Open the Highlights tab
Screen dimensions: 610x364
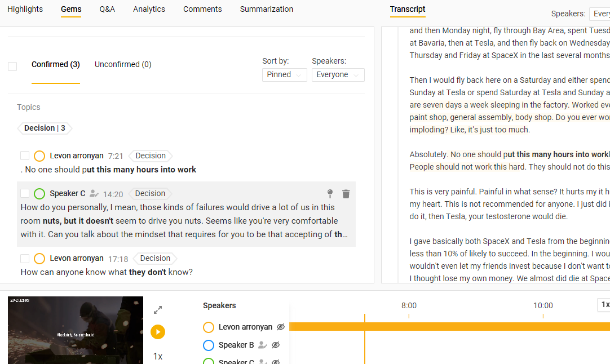(x=25, y=9)
